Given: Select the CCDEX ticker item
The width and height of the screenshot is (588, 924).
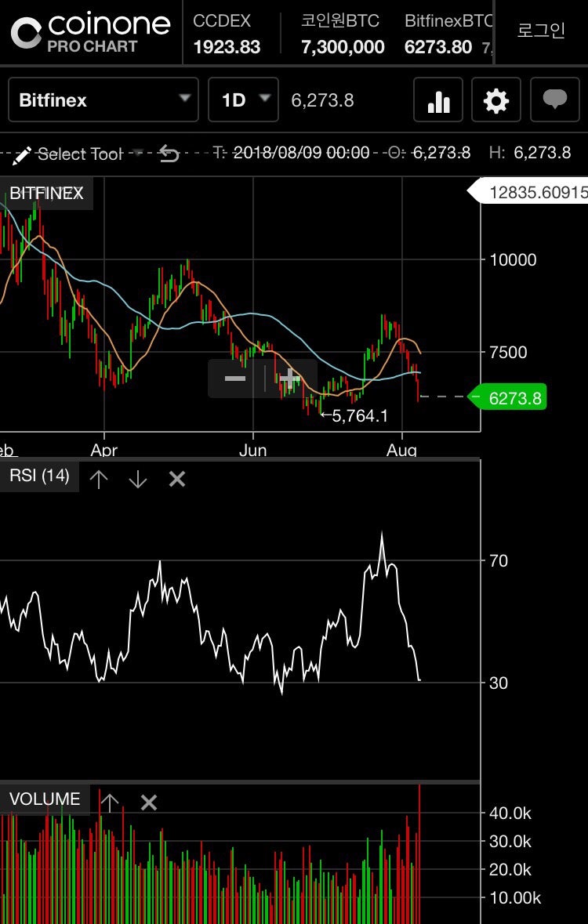Looking at the screenshot, I should (227, 34).
